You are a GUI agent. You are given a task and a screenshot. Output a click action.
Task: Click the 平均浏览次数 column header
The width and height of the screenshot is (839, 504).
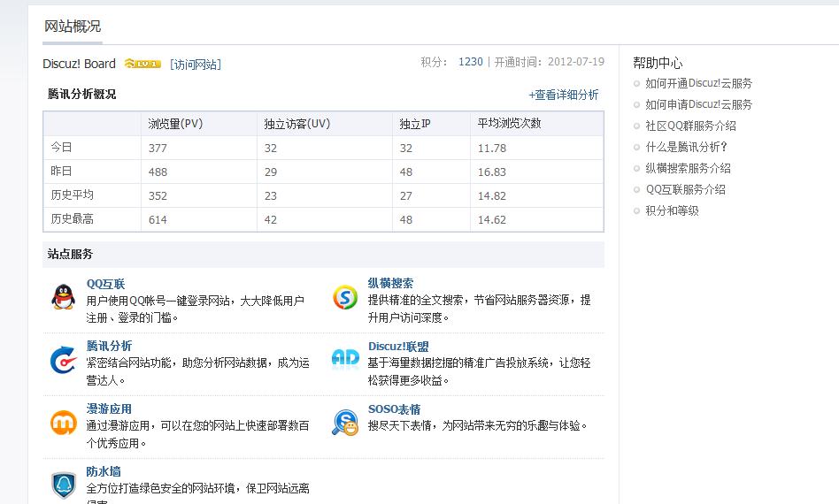click(510, 124)
